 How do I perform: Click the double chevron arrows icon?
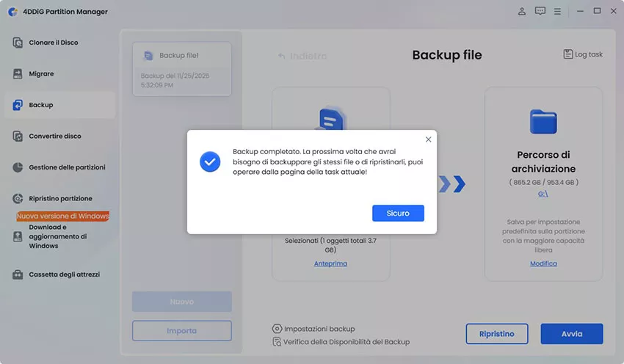click(x=452, y=183)
